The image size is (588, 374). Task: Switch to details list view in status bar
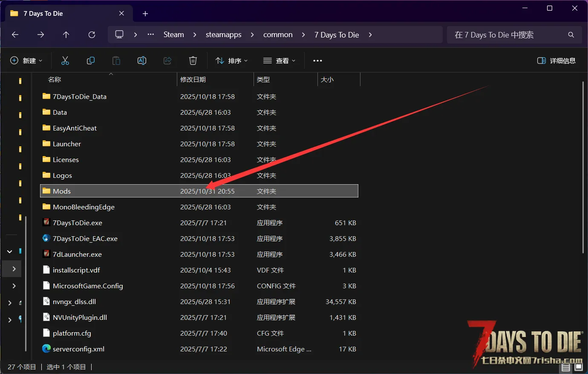[566, 367]
